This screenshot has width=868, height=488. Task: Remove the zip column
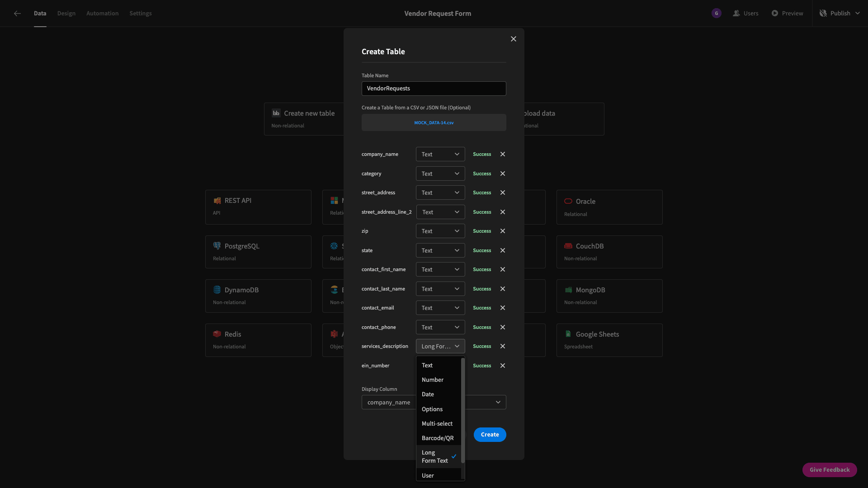[x=503, y=231]
